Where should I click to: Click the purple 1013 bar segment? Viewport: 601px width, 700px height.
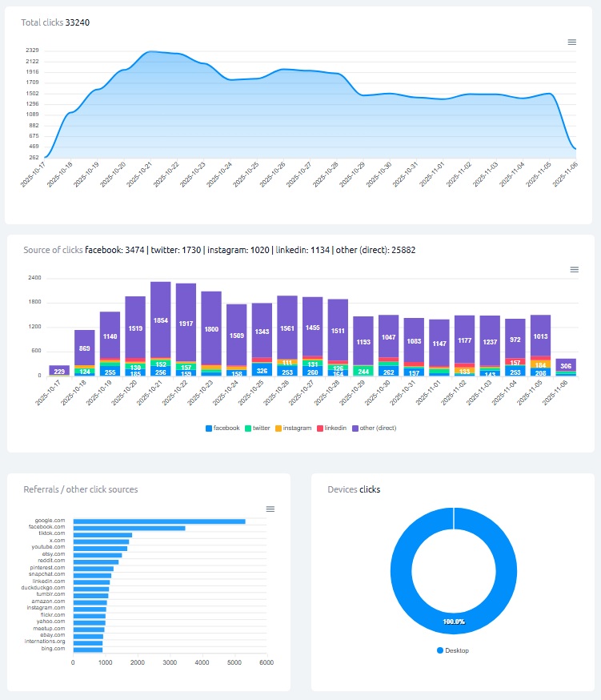pyautogui.click(x=540, y=336)
